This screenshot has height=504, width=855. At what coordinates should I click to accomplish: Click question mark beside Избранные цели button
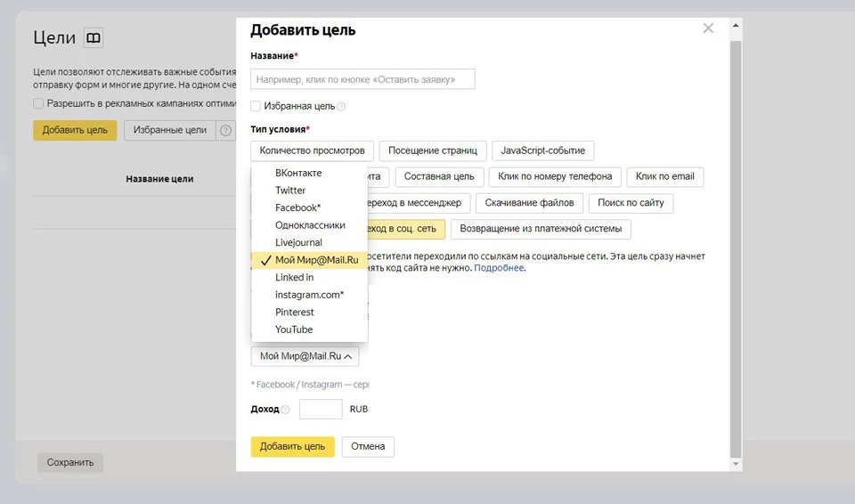(225, 130)
